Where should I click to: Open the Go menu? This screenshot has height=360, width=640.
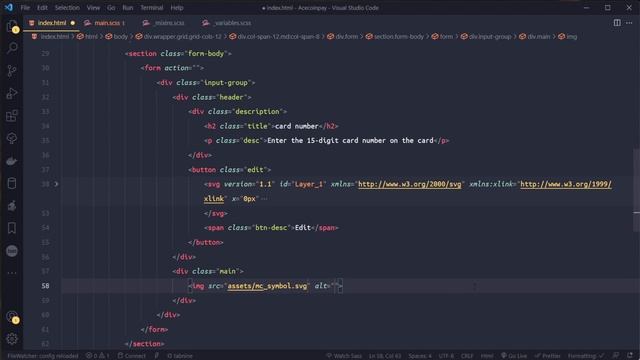click(111, 8)
